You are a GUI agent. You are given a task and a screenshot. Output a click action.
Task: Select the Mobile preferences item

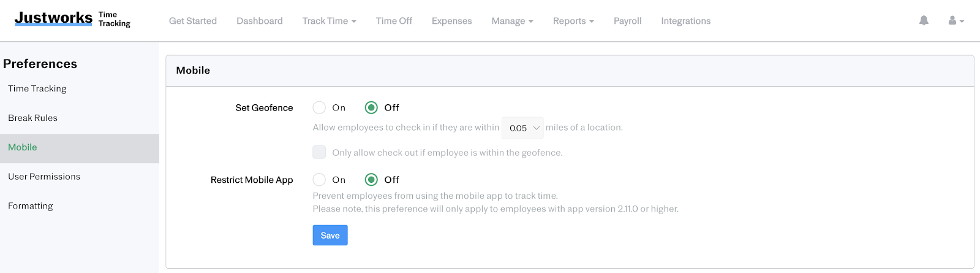pyautogui.click(x=80, y=148)
